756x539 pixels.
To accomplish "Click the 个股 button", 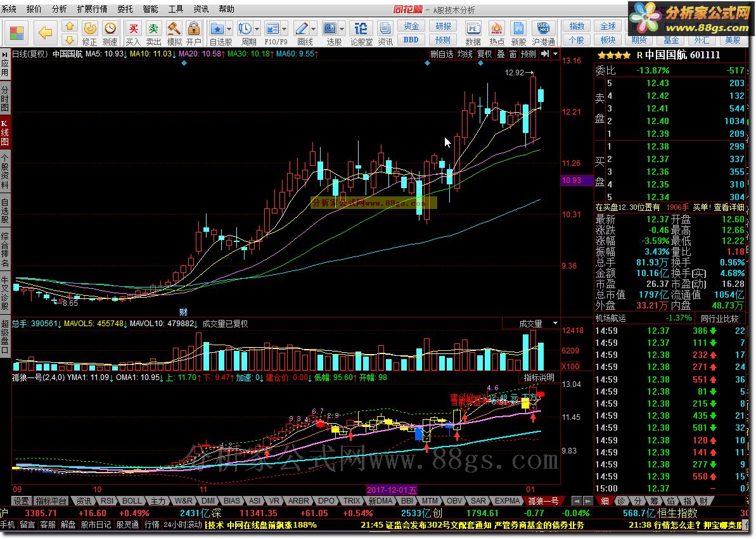I will pos(577,39).
